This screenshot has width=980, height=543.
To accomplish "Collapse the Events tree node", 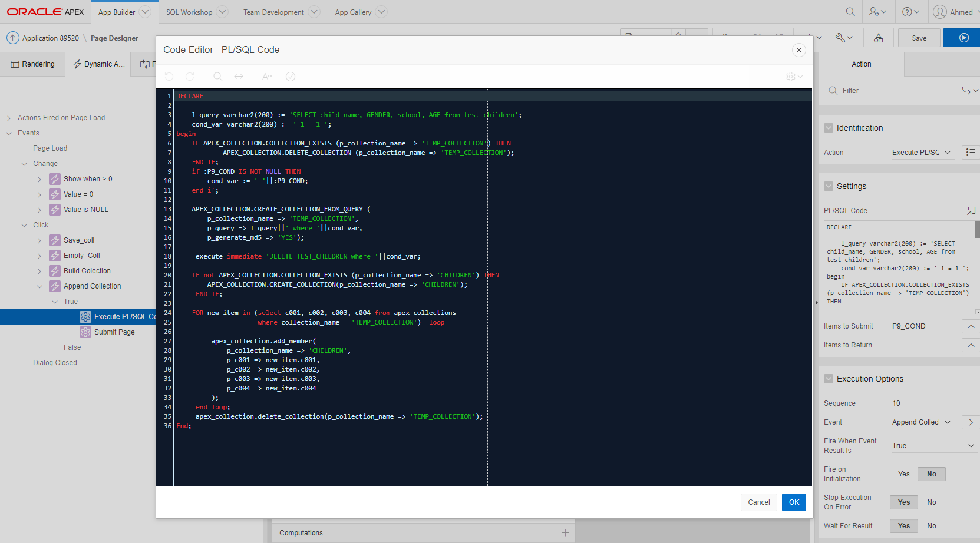I will pyautogui.click(x=9, y=133).
